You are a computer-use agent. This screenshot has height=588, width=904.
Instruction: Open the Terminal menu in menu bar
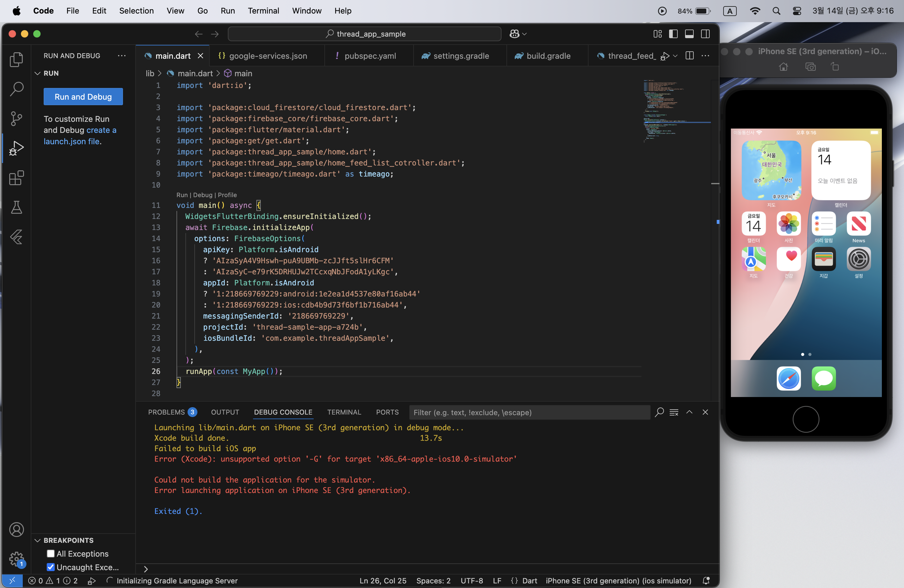(263, 11)
